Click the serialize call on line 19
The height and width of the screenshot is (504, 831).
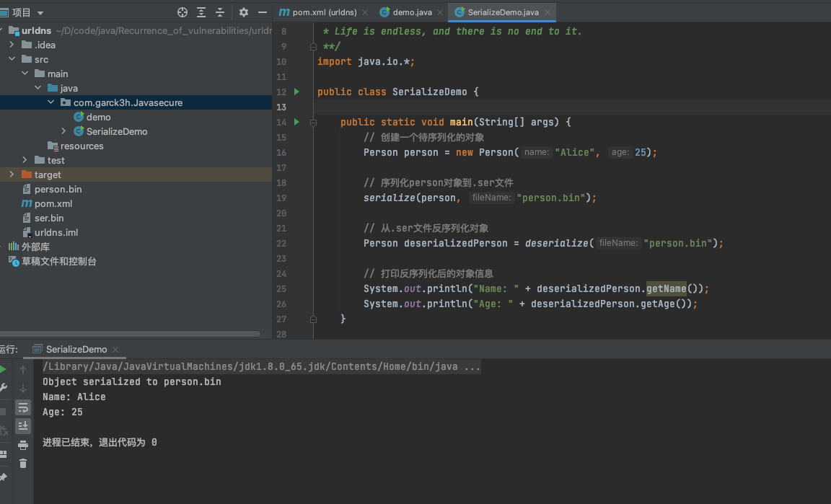point(389,198)
